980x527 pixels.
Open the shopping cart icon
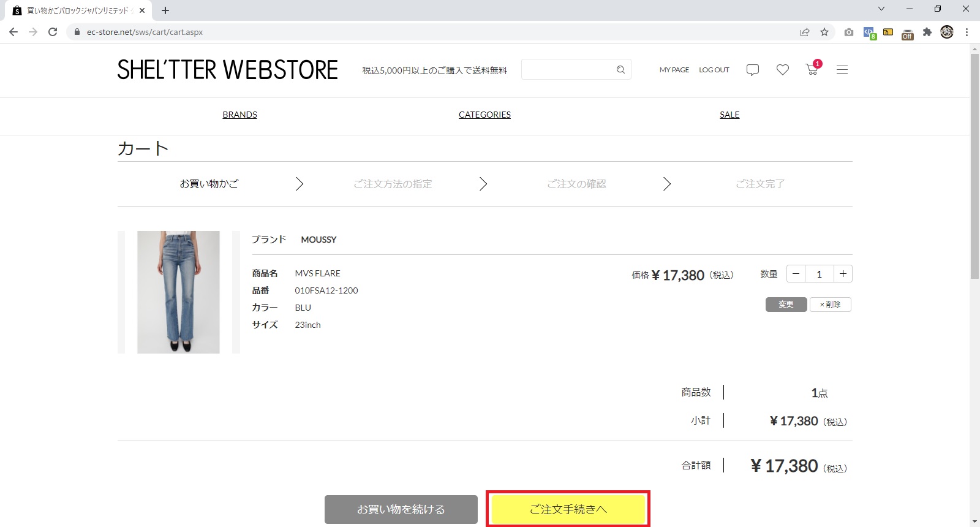[x=812, y=69]
